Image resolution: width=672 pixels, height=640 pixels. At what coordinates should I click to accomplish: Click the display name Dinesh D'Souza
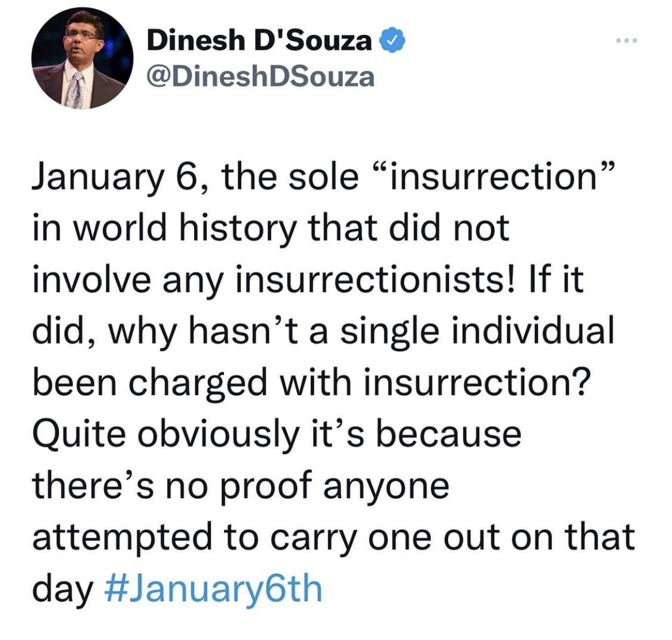259,40
